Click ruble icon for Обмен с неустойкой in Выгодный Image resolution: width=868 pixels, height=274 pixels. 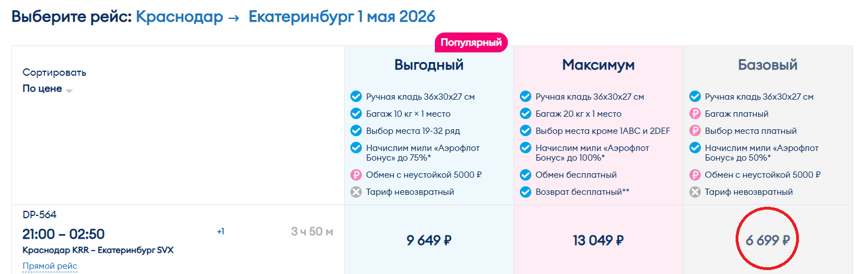[x=356, y=175]
